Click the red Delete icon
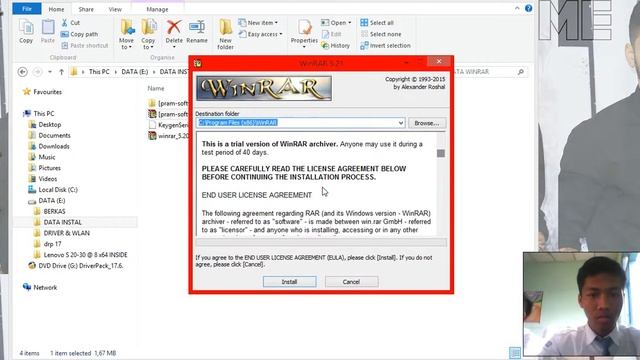Screen dimensions: 640x360 tap(174, 27)
